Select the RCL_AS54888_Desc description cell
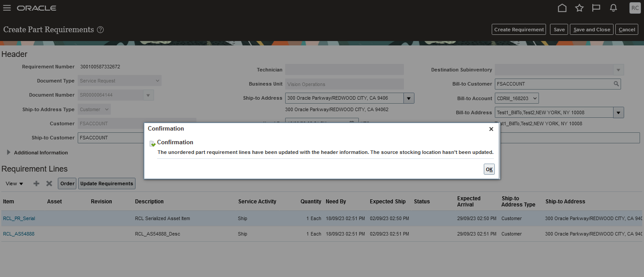Viewport: 644px width, 277px height. [x=158, y=234]
